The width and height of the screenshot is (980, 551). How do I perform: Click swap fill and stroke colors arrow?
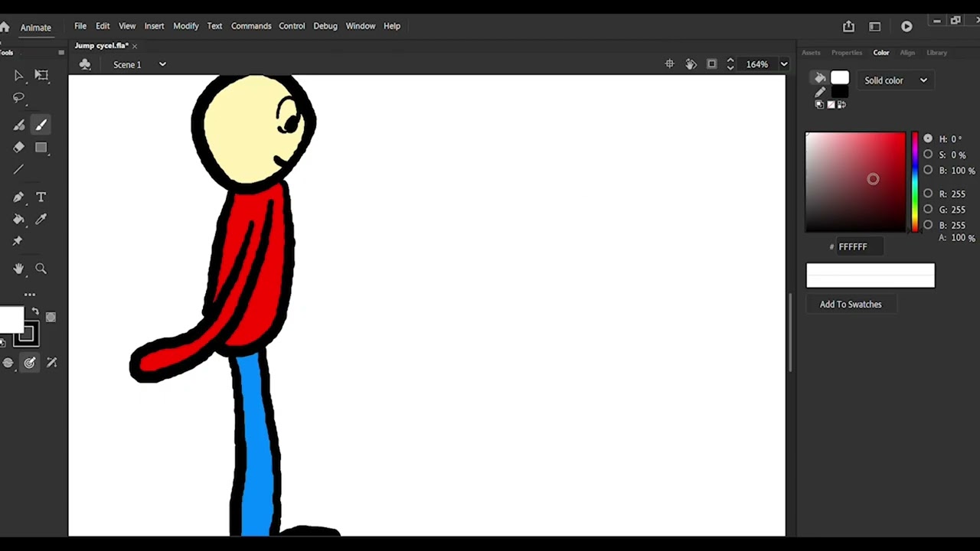[35, 311]
